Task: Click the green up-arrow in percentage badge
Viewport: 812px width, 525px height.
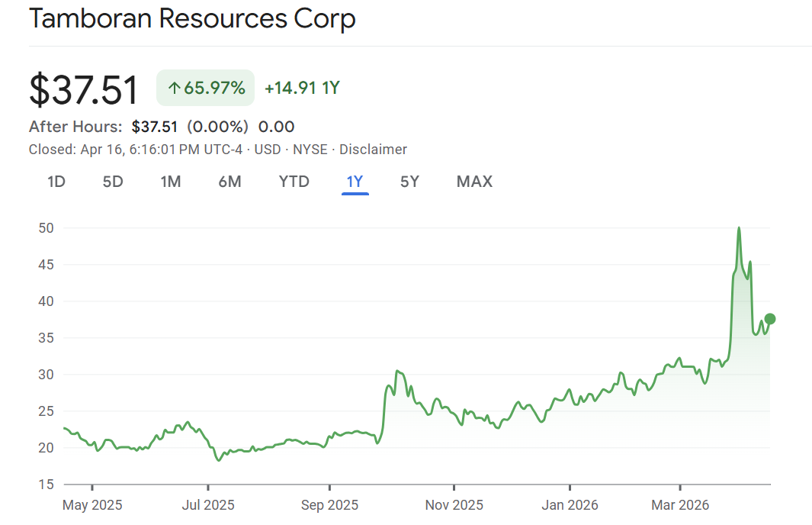Action: (x=174, y=89)
